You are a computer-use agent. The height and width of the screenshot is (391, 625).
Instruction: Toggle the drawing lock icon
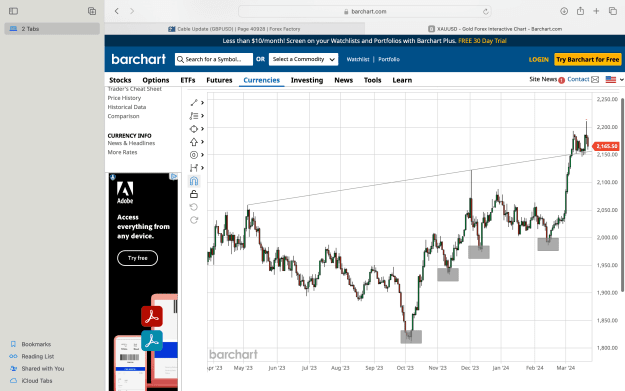(x=194, y=194)
